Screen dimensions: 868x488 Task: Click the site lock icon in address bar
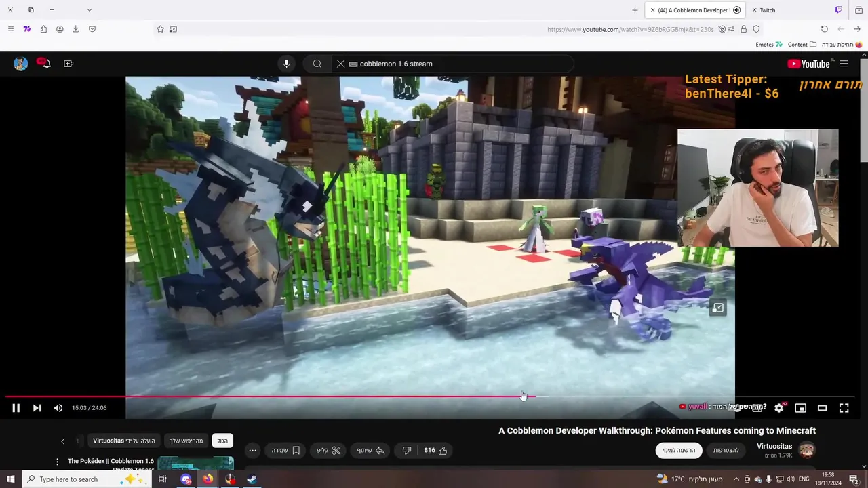[744, 29]
